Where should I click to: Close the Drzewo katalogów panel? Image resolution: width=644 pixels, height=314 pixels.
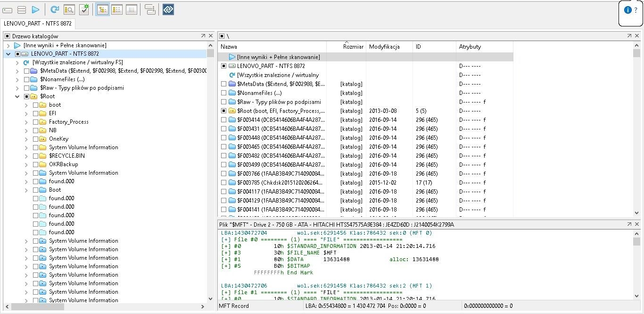point(210,36)
